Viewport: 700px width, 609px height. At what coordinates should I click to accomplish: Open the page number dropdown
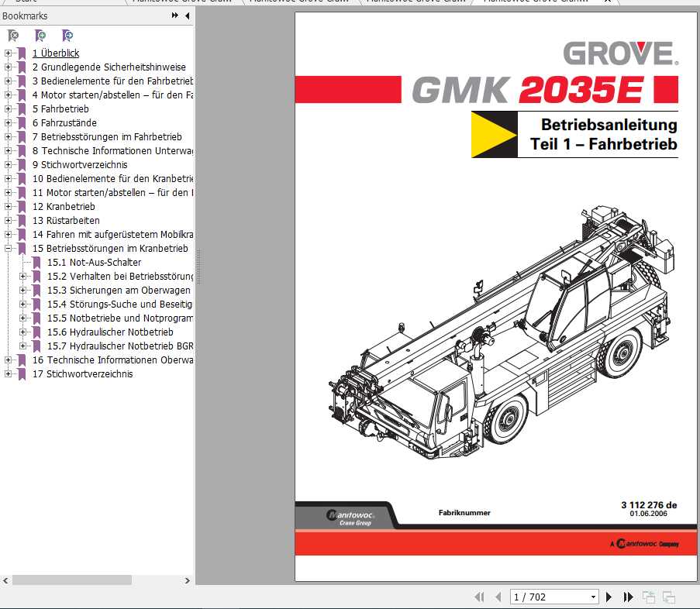(594, 597)
